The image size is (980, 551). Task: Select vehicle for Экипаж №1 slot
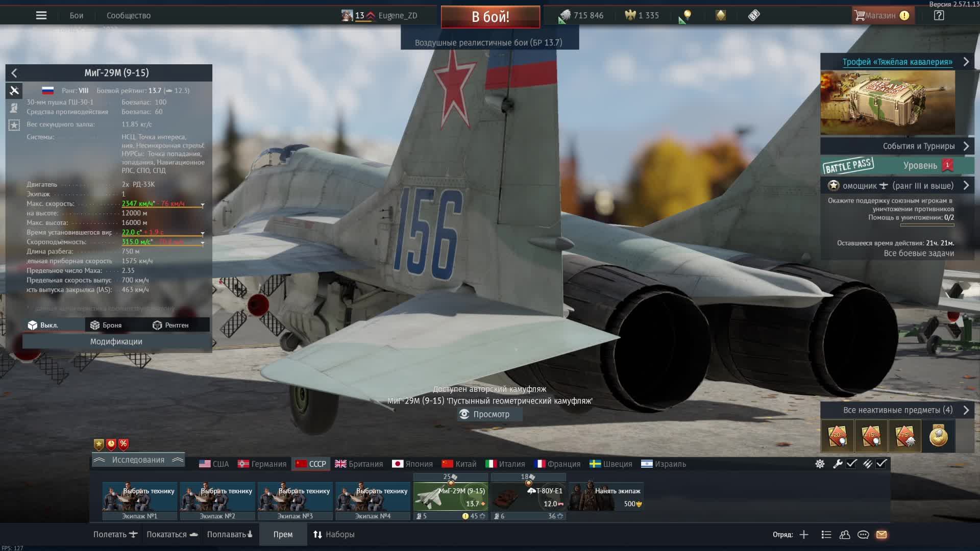(140, 500)
